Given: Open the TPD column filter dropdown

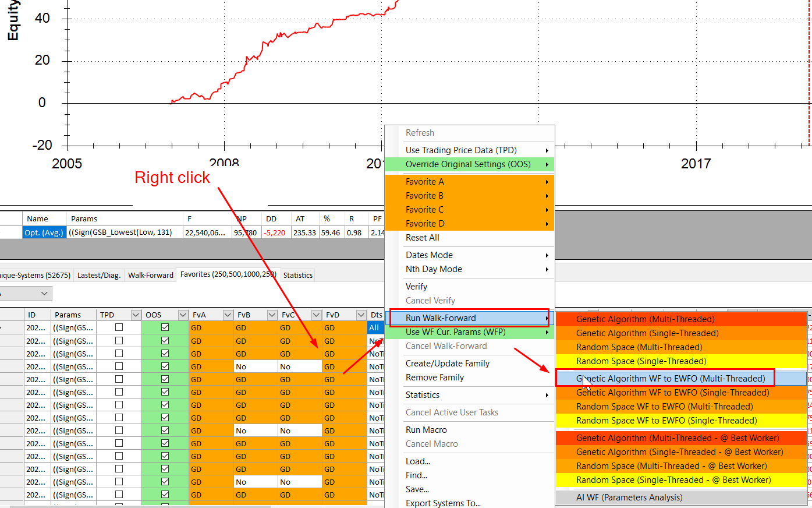Looking at the screenshot, I should (136, 315).
